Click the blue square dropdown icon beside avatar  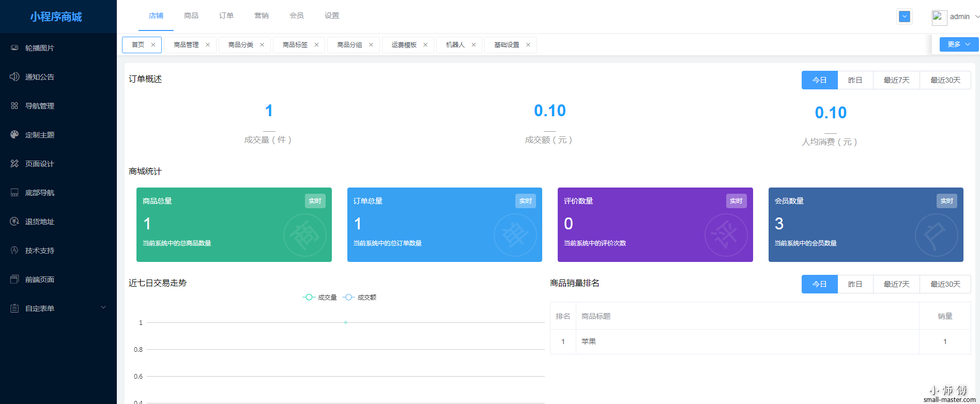(x=905, y=17)
